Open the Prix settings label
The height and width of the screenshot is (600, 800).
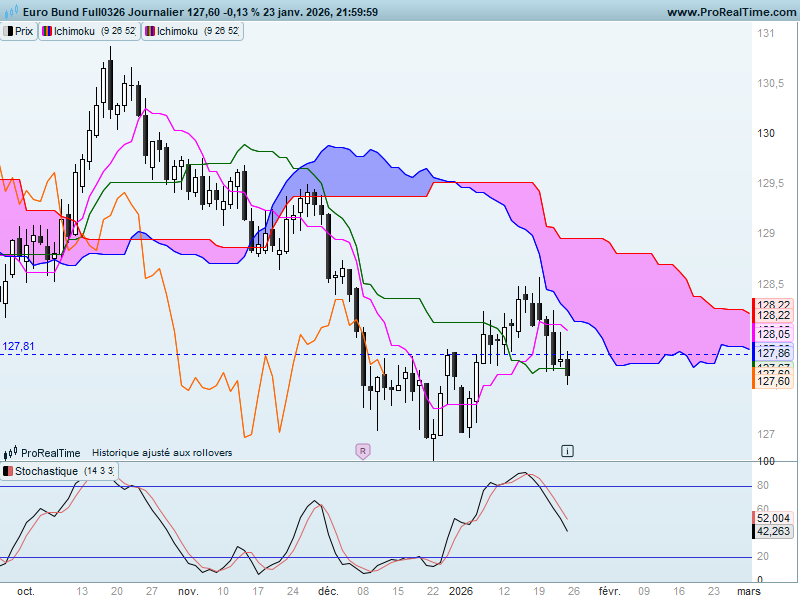[19, 31]
